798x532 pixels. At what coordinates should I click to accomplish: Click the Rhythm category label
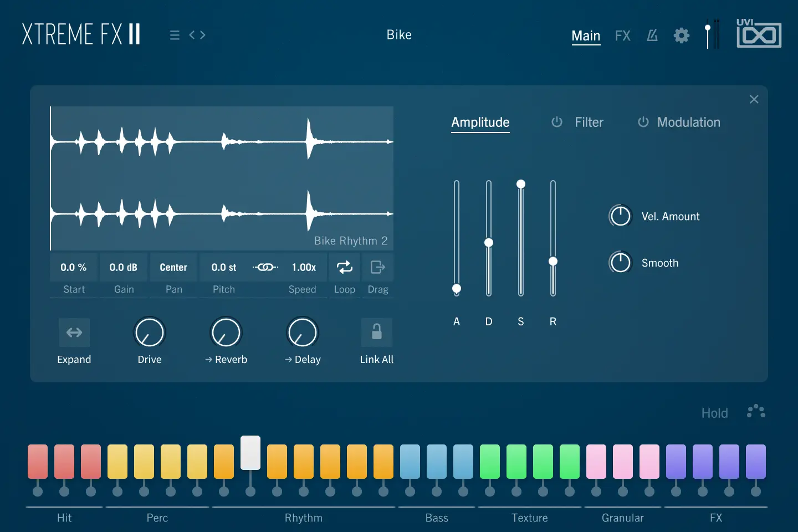point(304,518)
